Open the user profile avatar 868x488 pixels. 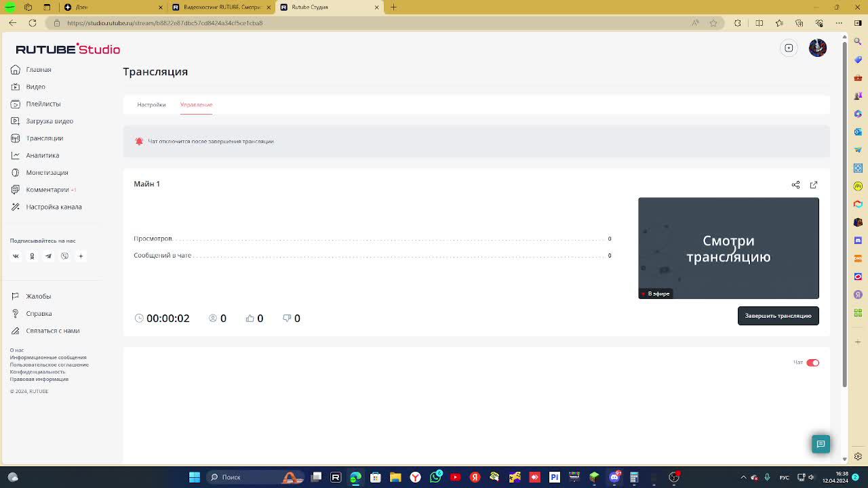tap(818, 48)
